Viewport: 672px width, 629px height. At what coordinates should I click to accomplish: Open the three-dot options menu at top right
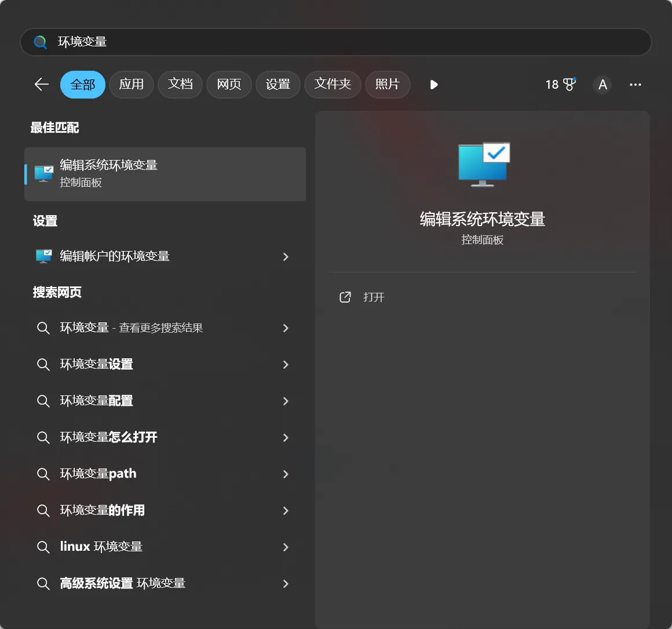[x=636, y=85]
